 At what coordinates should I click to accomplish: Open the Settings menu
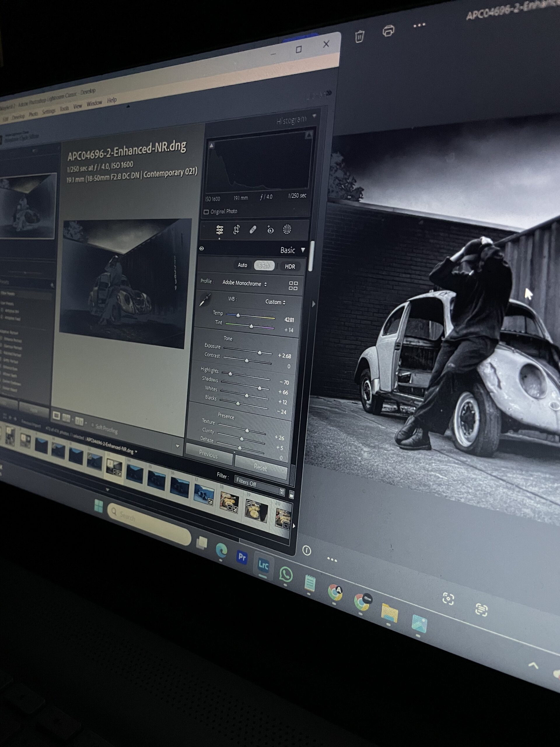click(x=49, y=111)
